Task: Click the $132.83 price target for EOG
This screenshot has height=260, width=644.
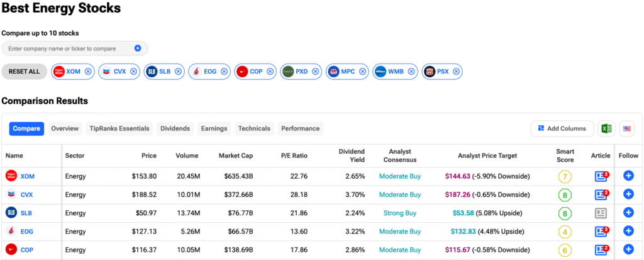Action: coord(464,232)
